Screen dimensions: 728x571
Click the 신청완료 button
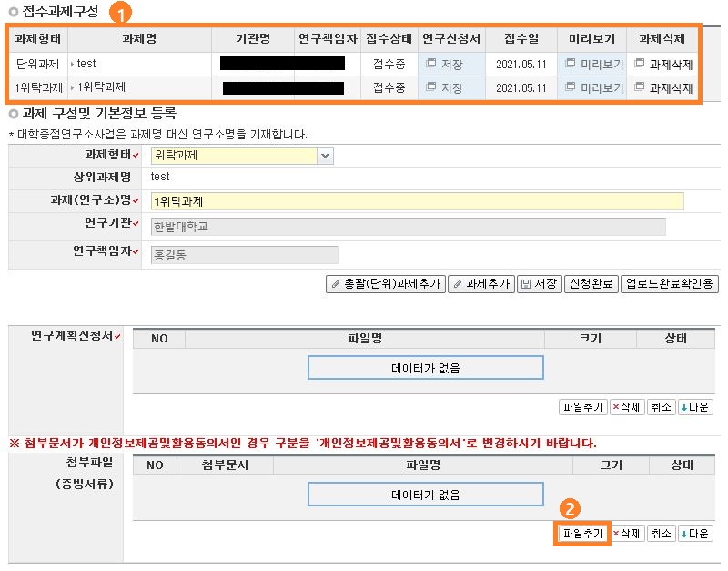pyautogui.click(x=591, y=284)
